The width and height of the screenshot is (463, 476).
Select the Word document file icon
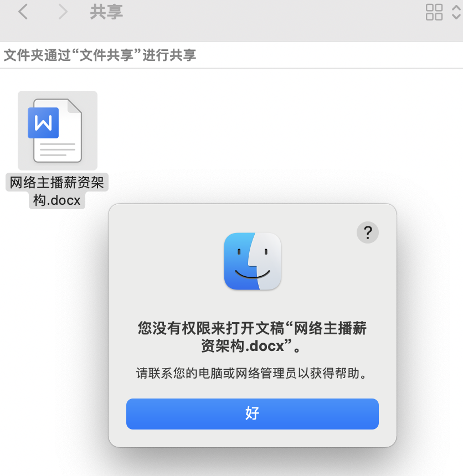tap(58, 131)
